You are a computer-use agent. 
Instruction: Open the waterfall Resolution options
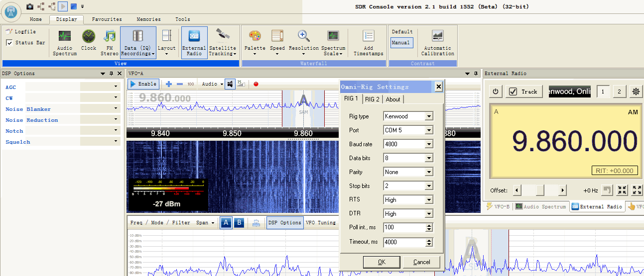(304, 43)
